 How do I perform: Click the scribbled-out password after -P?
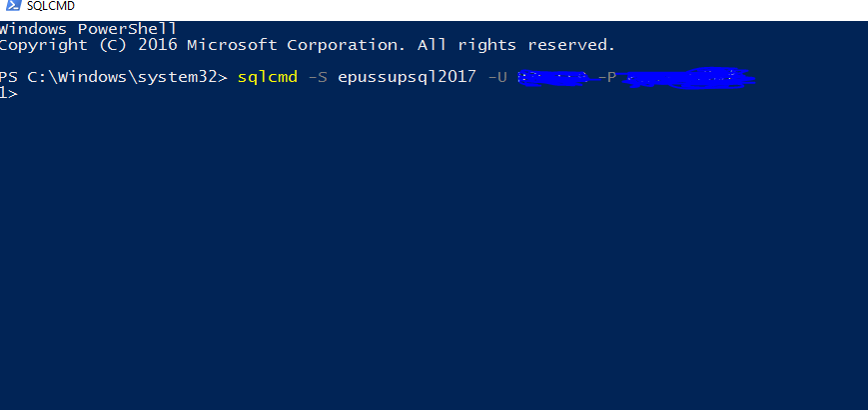coord(687,78)
